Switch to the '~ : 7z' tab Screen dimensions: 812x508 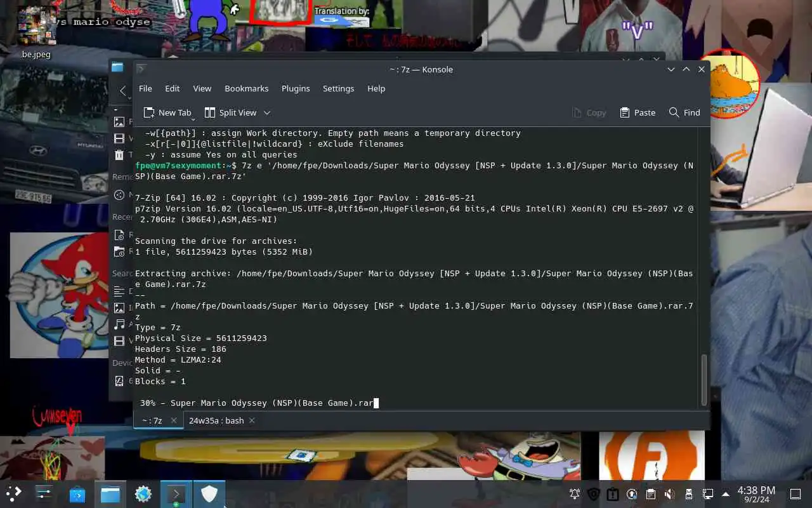pyautogui.click(x=158, y=420)
